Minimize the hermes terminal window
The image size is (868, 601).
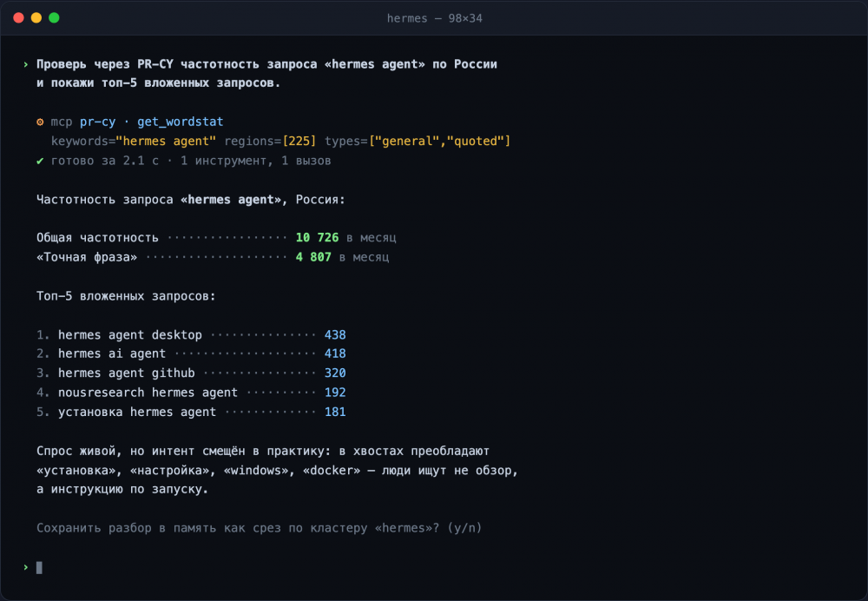36,17
